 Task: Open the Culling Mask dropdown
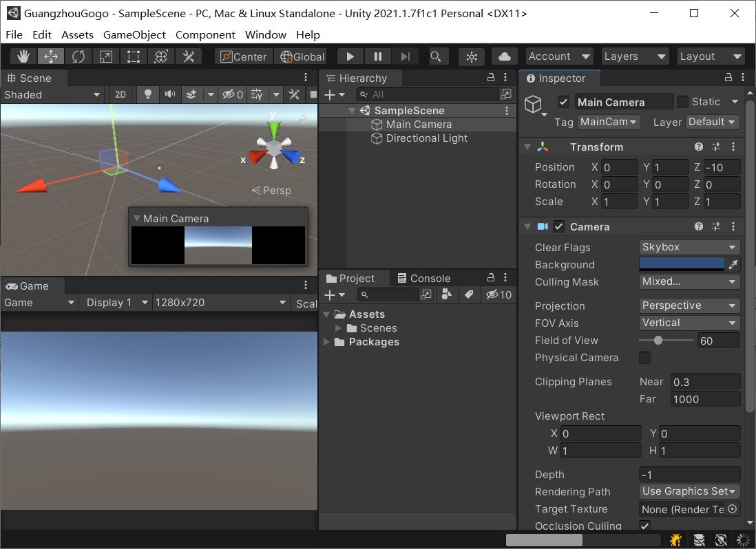pyautogui.click(x=689, y=281)
